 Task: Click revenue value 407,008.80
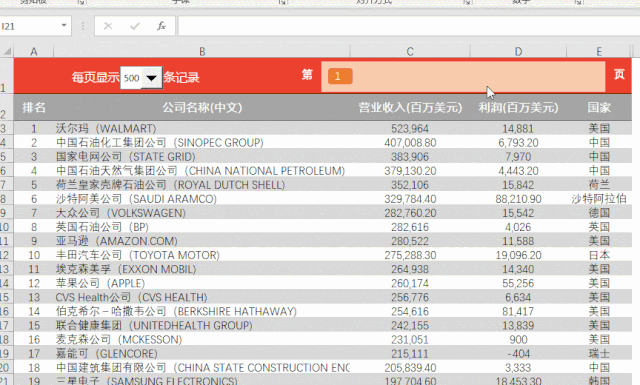(x=410, y=142)
